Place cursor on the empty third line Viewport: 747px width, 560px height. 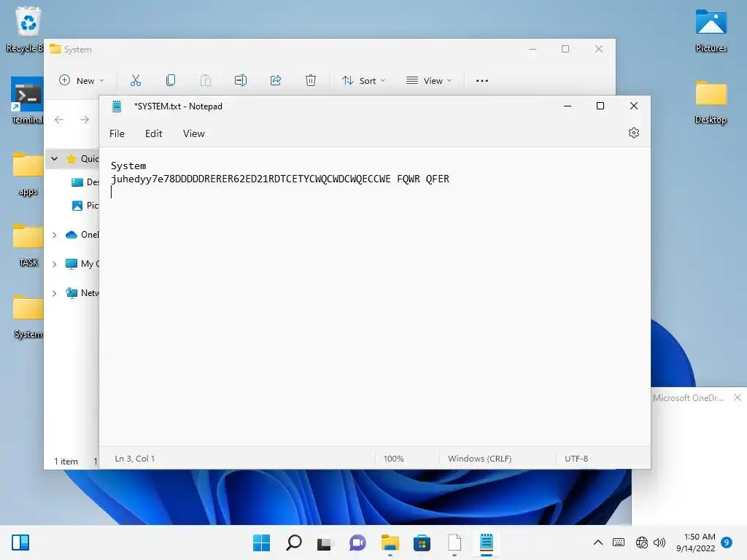click(x=112, y=192)
